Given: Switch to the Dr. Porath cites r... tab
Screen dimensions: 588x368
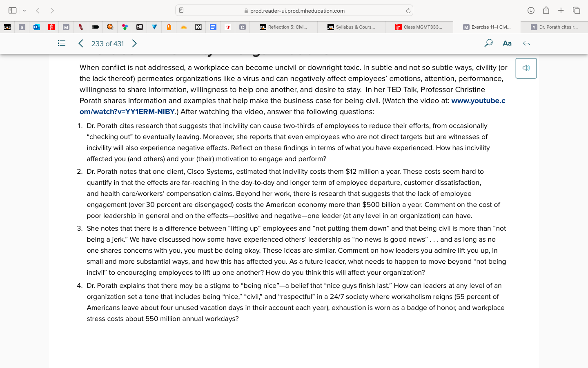Looking at the screenshot, I should pos(555,27).
